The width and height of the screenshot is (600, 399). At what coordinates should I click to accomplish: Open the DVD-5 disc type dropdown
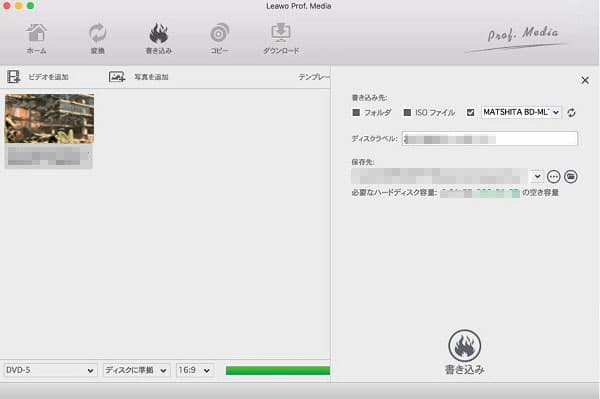point(50,370)
